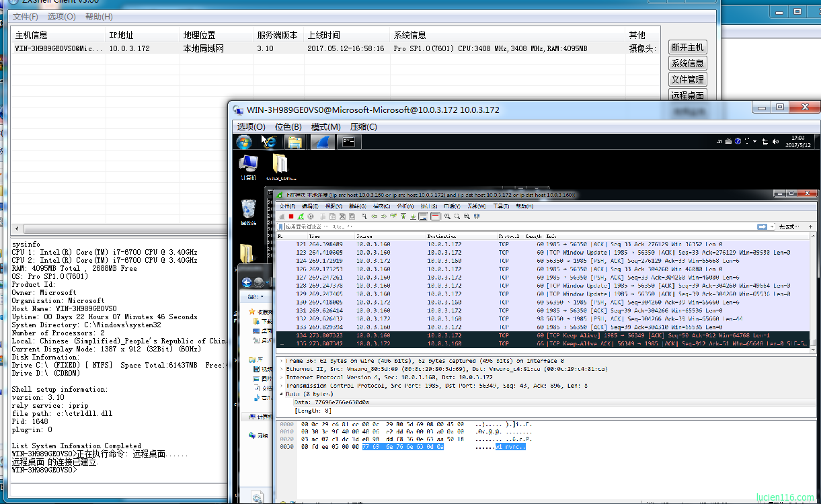The height and width of the screenshot is (504, 821).
Task: Select packet 121 in Wireshark list
Action: pos(544,244)
